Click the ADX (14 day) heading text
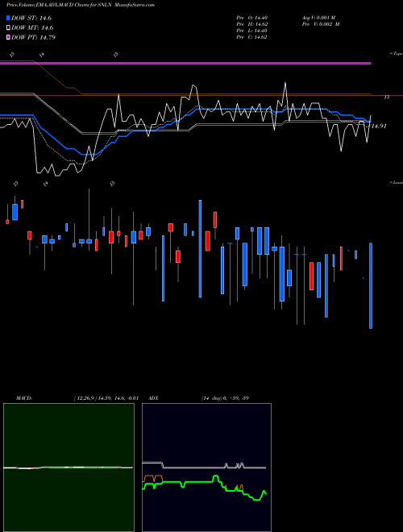The image size is (403, 532). [198, 398]
